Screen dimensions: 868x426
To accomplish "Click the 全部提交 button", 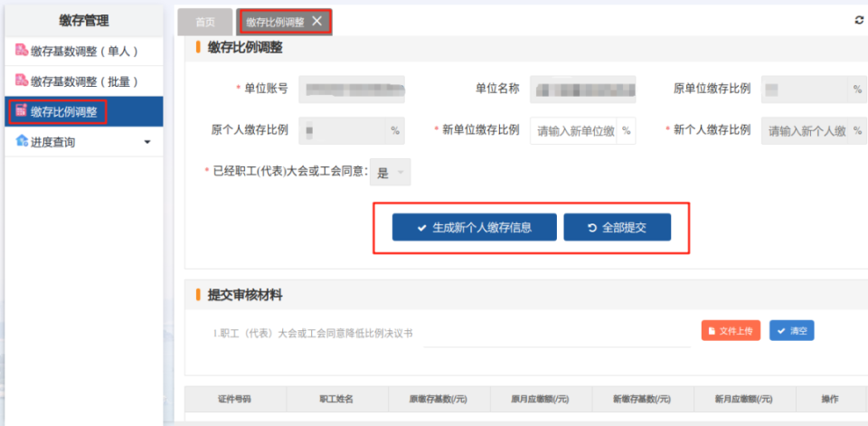I will pyautogui.click(x=618, y=228).
